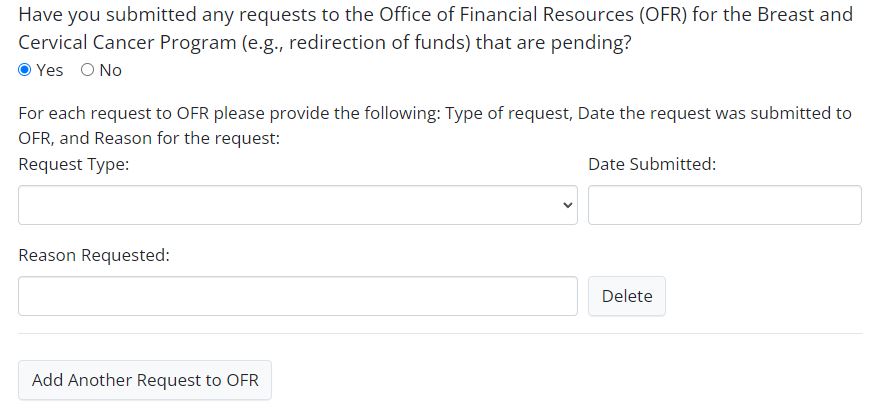The width and height of the screenshot is (896, 420).
Task: Select the Yes radio button
Action: pyautogui.click(x=25, y=70)
